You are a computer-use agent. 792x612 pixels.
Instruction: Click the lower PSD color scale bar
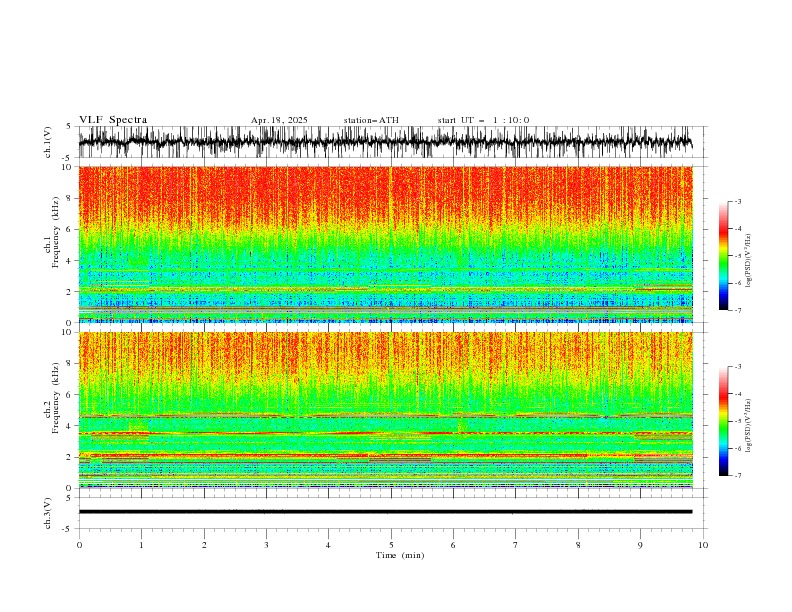723,421
